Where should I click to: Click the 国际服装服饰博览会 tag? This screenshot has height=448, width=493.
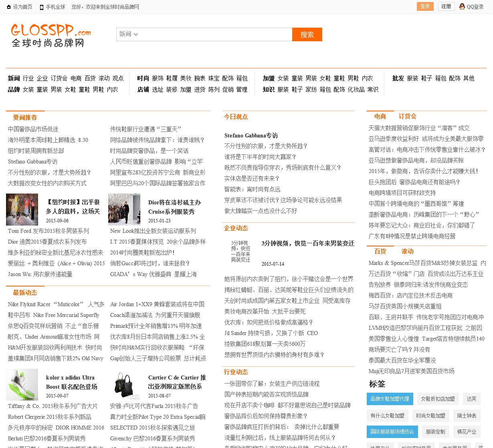[392, 432]
